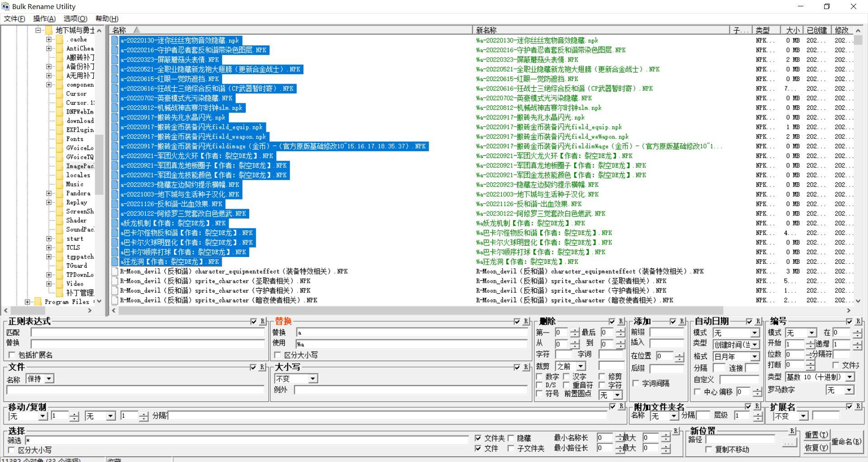
Task: Open the 大小写 不变 dropdown
Action: pos(312,379)
